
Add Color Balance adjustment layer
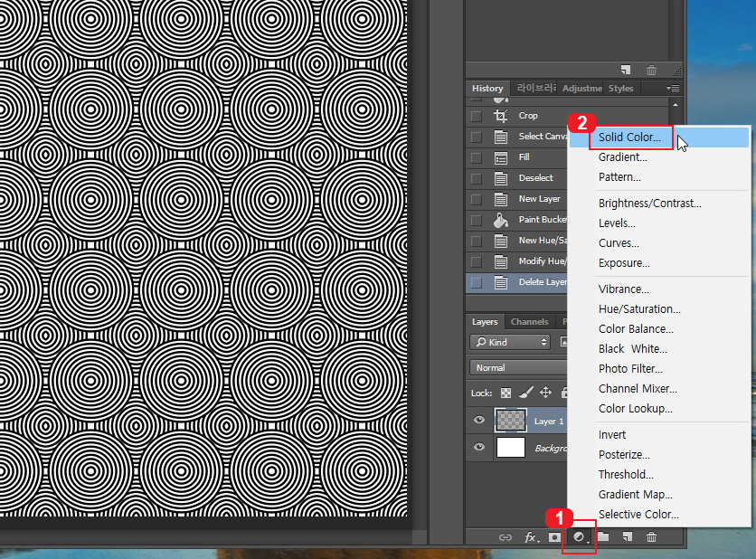659,329
